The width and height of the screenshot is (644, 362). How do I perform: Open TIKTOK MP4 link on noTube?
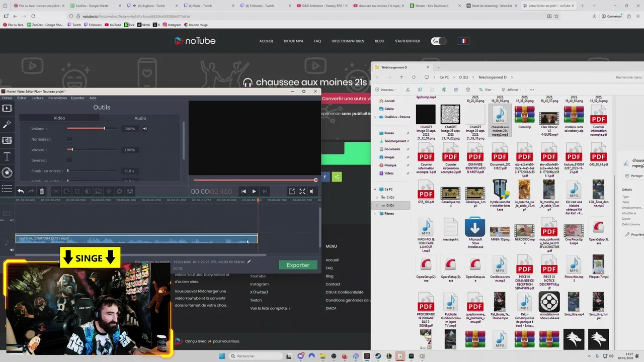point(293,41)
